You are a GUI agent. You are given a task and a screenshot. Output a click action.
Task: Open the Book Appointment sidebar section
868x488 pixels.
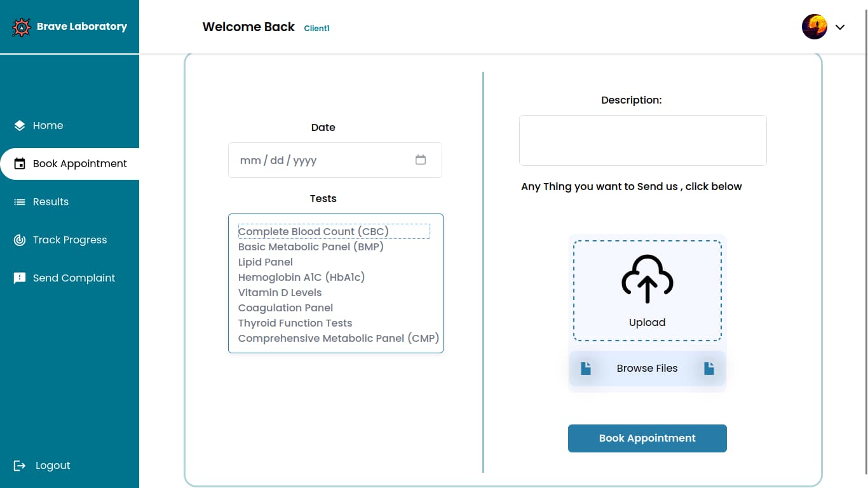(79, 163)
